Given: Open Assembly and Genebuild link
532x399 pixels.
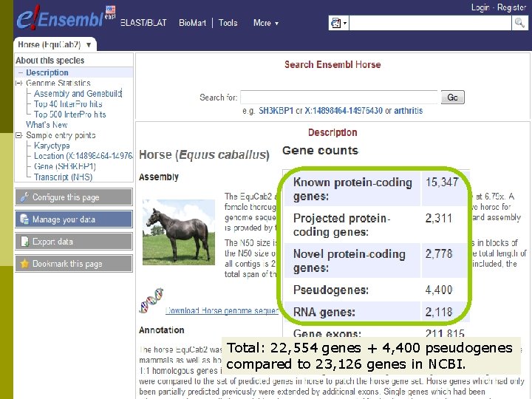Looking at the screenshot, I should (78, 93).
